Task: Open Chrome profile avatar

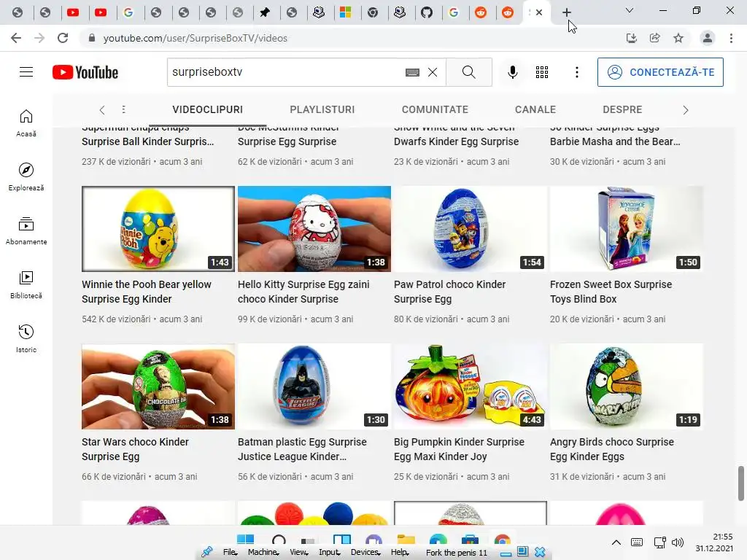Action: pos(708,38)
